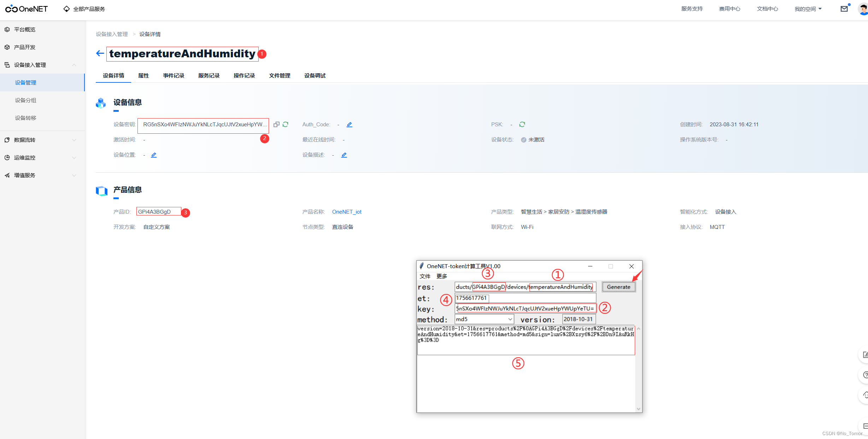Click the 直连设备 node type value

click(342, 227)
